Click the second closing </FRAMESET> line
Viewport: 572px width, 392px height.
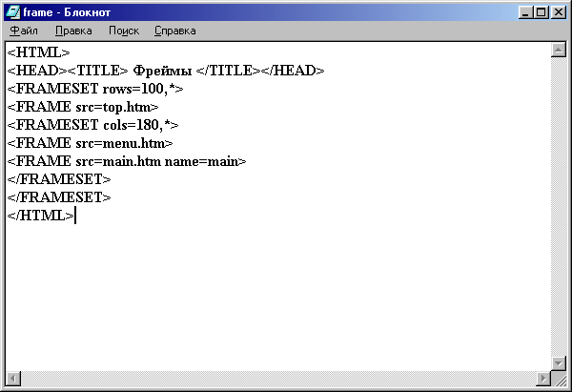point(59,197)
